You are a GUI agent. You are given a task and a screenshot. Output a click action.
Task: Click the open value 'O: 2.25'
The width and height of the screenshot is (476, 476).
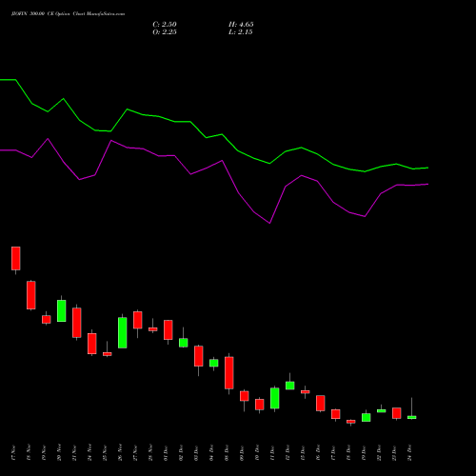tap(165, 32)
